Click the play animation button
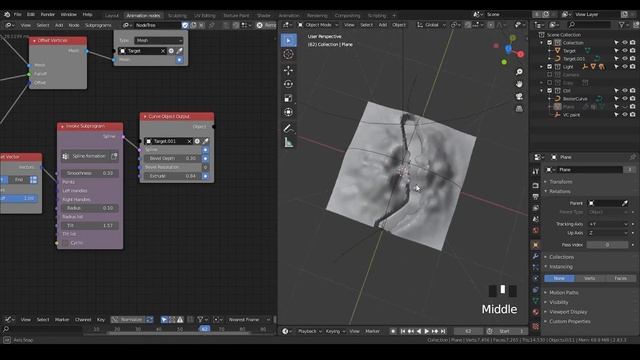The height and width of the screenshot is (360, 640). [x=427, y=331]
